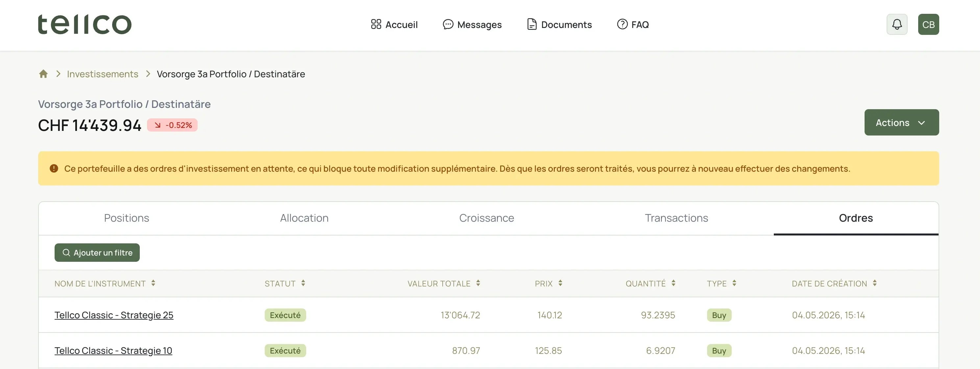The width and height of the screenshot is (980, 369).
Task: Click the home breadcrumb icon
Action: tap(43, 74)
